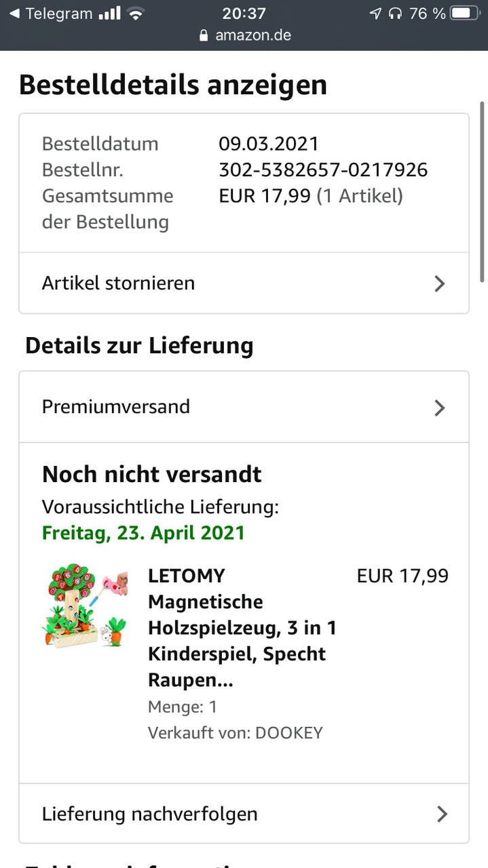Select the Premiumversand row
Image resolution: width=488 pixels, height=868 pixels.
(x=116, y=407)
